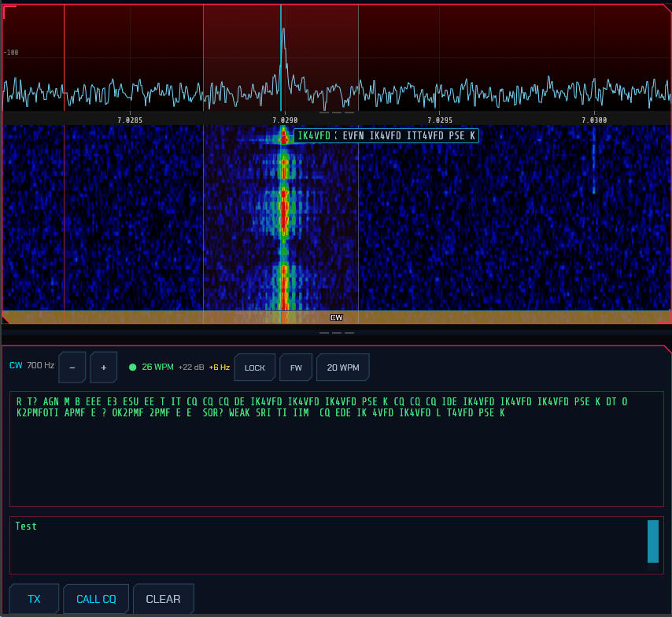This screenshot has height=617, width=672.
Task: Decrease CW pitch with the minus button
Action: point(72,368)
